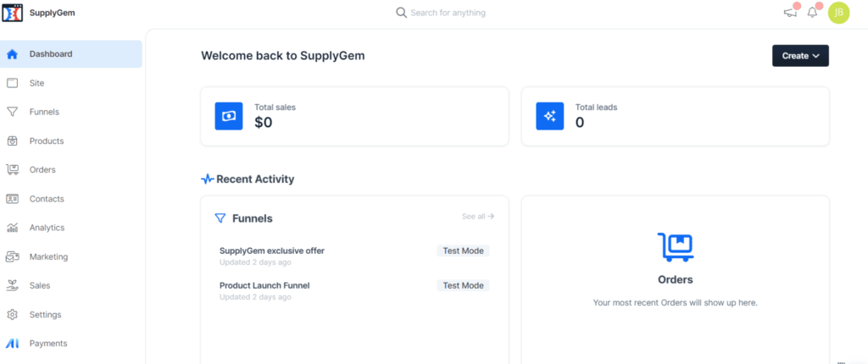Screen dimensions: 868x364
Task: Go to the Products menu item
Action: pyautogui.click(x=71, y=141)
